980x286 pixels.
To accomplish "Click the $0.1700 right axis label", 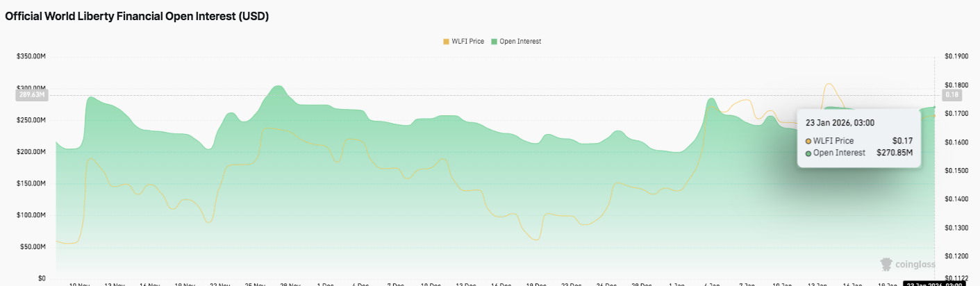I will tap(957, 113).
